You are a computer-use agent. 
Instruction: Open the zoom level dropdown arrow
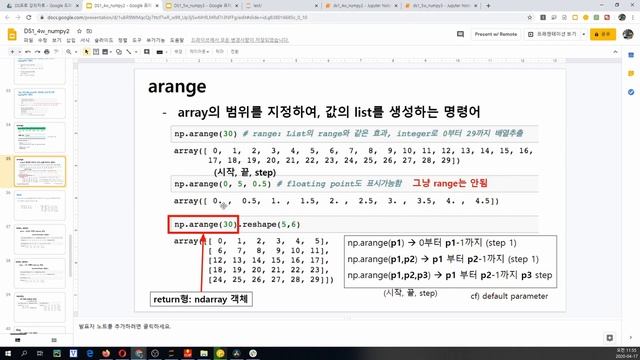point(76,52)
